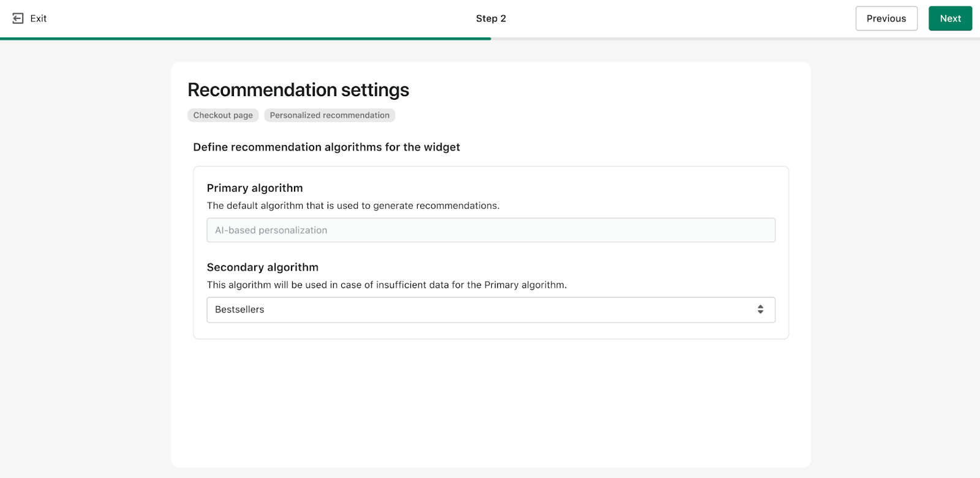This screenshot has width=980, height=478.
Task: Click the Exit label
Action: click(x=39, y=18)
